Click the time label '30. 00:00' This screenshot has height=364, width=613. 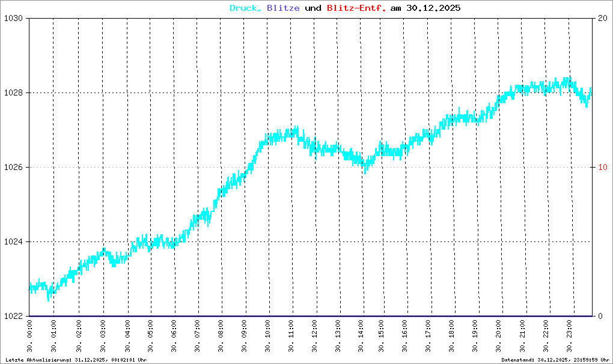(29, 336)
